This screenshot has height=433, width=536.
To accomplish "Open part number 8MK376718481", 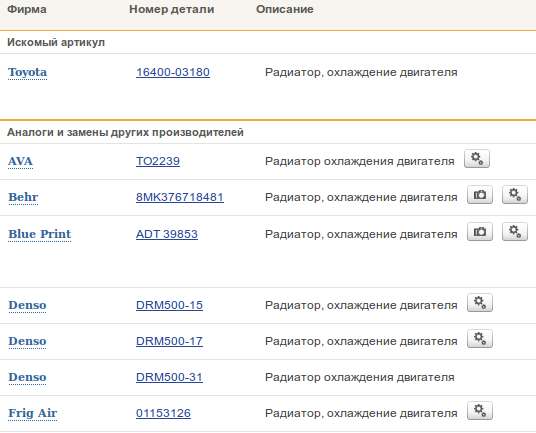I will point(180,197).
